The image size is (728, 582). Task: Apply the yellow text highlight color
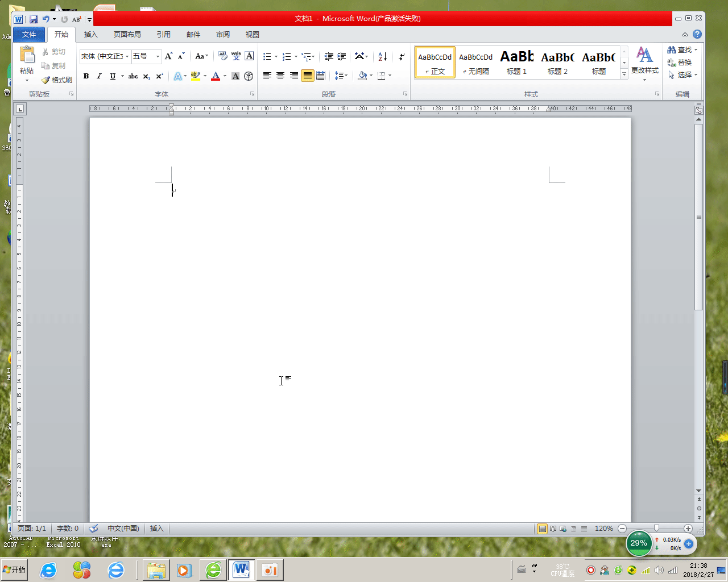196,76
